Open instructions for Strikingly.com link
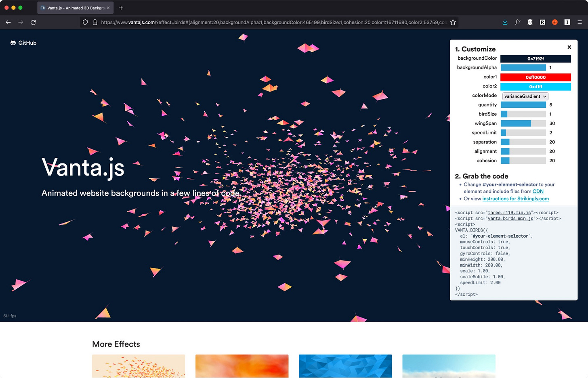Viewport: 588px width, 378px height. (x=515, y=199)
